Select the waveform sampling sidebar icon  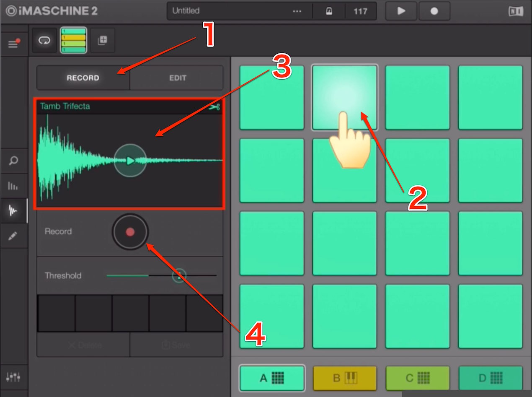pyautogui.click(x=13, y=210)
